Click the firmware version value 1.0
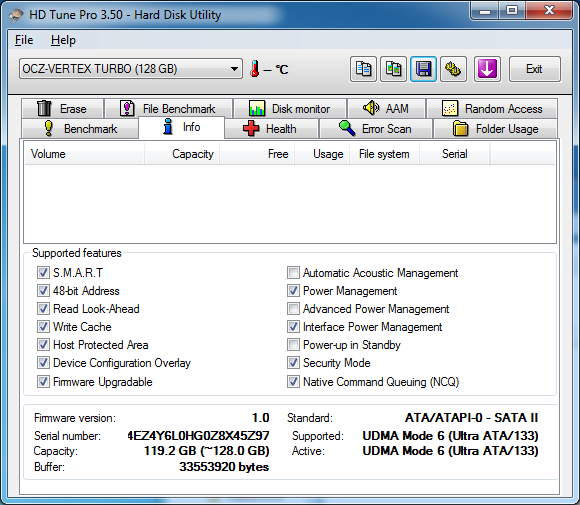580x505 pixels. point(260,418)
